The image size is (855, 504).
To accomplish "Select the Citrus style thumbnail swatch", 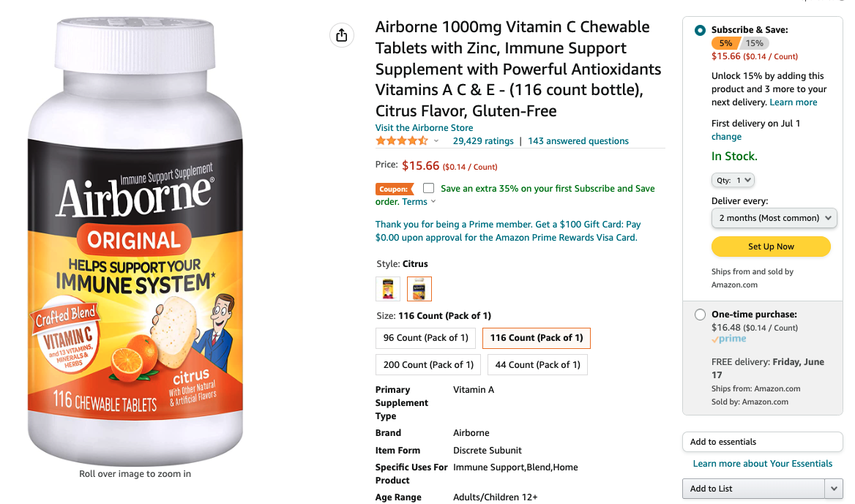I will (x=419, y=289).
